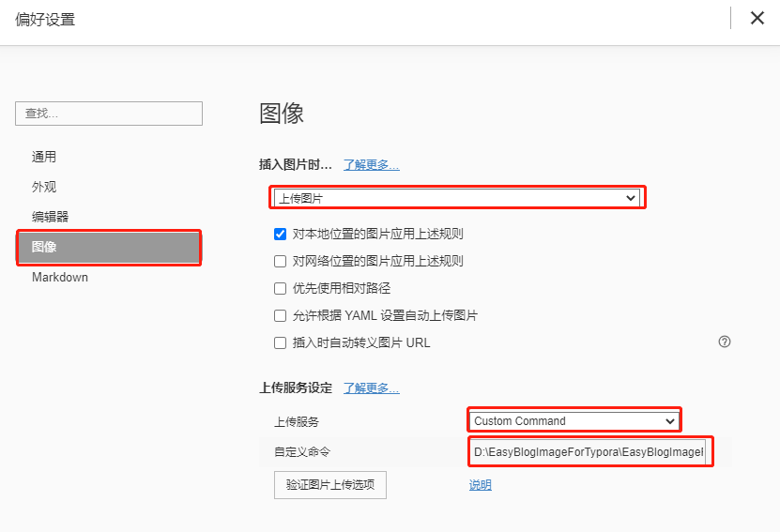Open the 说明 link
This screenshot has height=532, width=780.
pos(480,485)
